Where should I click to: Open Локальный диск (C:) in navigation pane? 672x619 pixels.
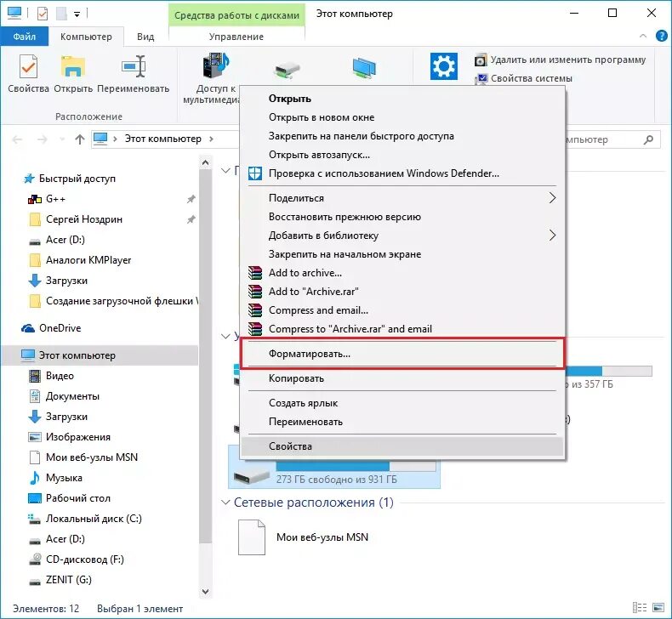(x=94, y=519)
